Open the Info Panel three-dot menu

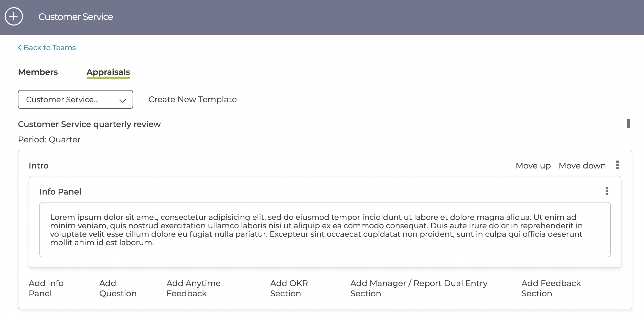(607, 191)
